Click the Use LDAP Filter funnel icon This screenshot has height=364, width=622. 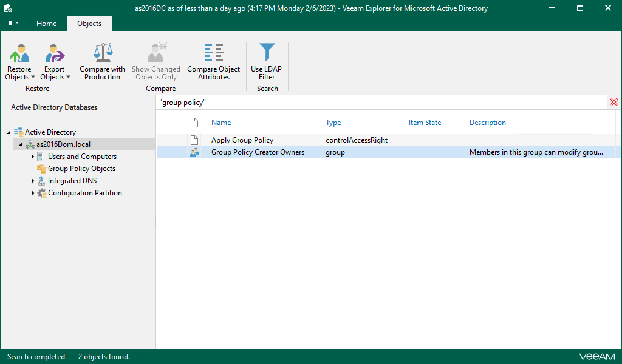[x=266, y=53]
